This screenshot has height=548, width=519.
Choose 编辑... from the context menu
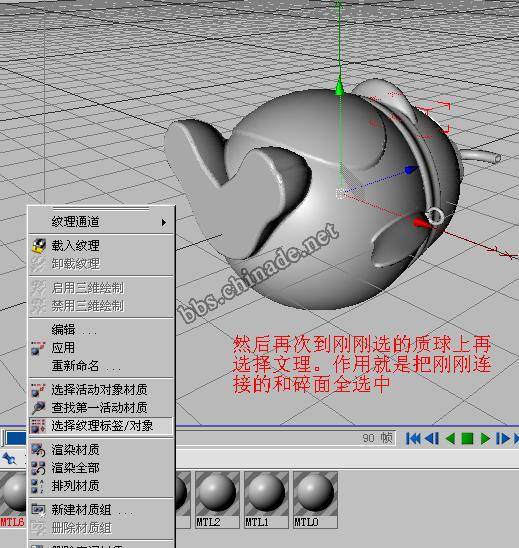pyautogui.click(x=74, y=330)
